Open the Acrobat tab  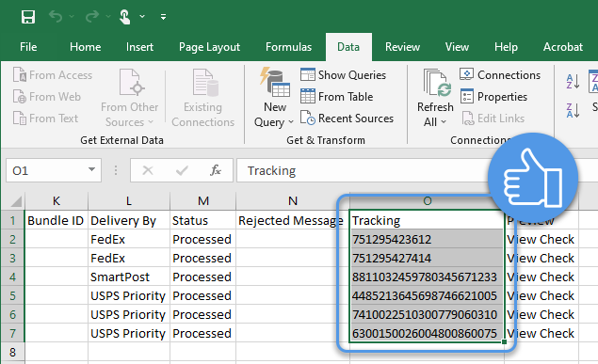point(563,47)
